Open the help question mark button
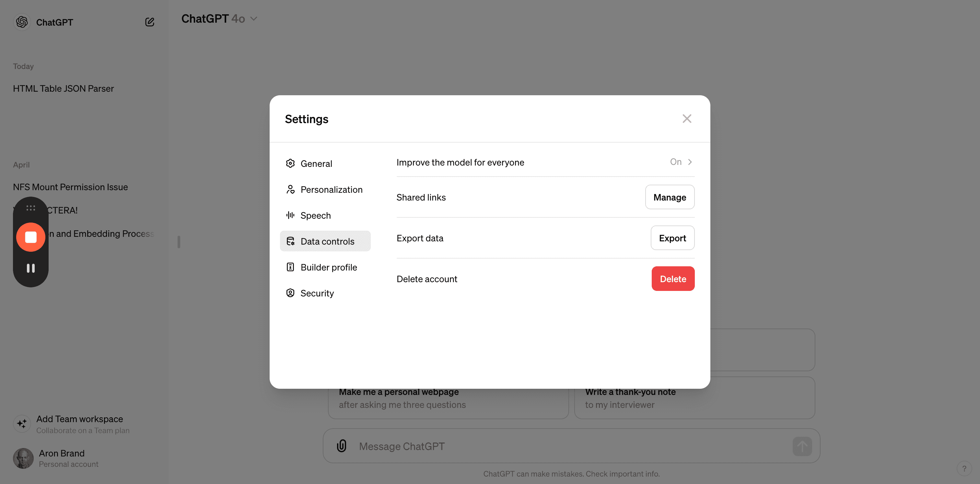 click(964, 469)
